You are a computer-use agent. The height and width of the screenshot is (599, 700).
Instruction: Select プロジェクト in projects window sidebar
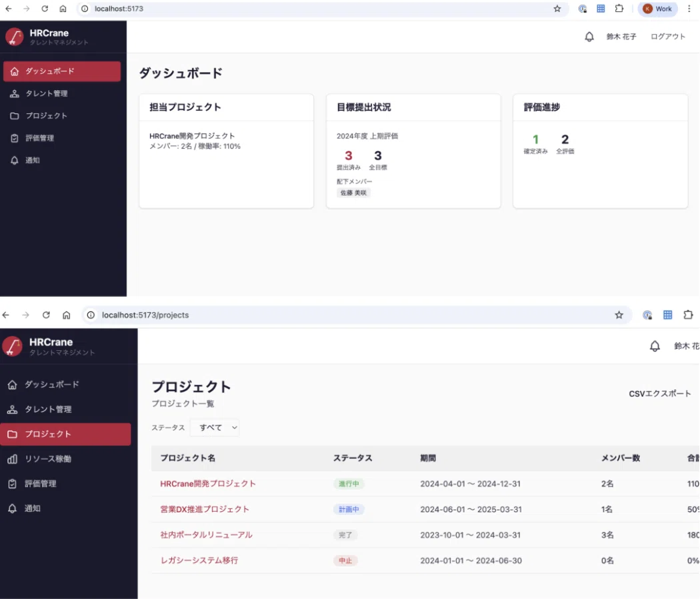(x=65, y=434)
